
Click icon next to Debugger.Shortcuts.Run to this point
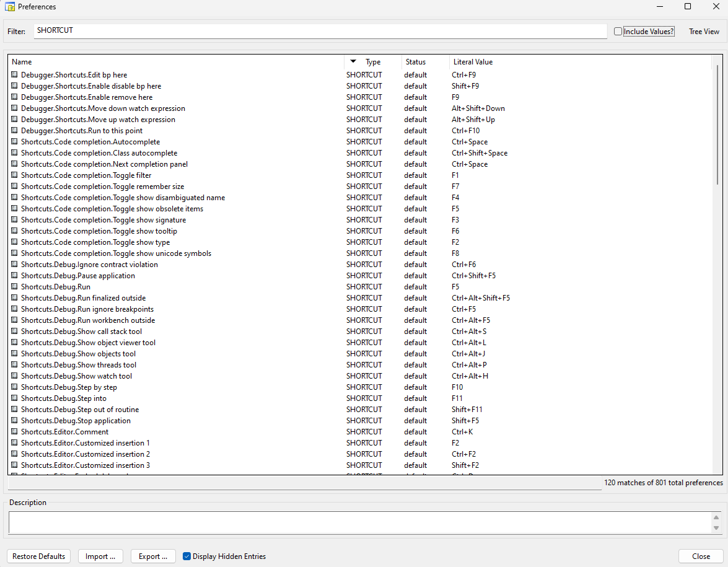coord(15,131)
